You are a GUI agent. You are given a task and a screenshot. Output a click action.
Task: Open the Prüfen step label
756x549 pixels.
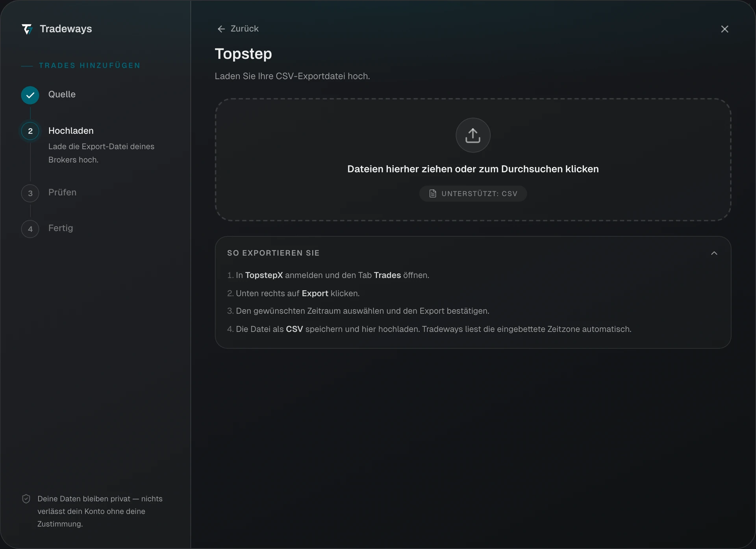62,192
